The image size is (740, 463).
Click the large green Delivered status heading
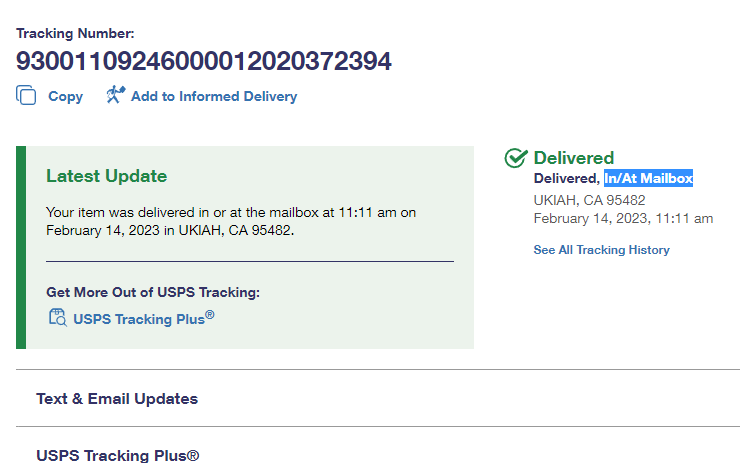coord(573,158)
